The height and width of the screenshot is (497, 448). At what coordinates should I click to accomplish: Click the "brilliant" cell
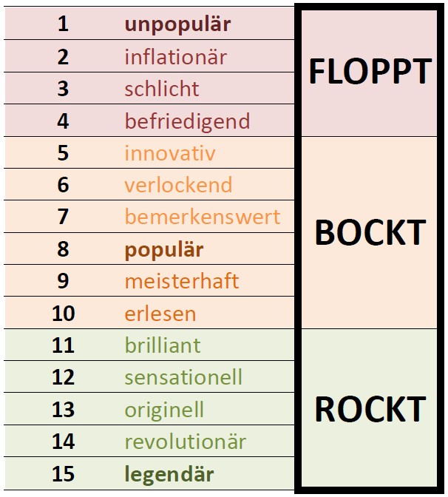163,345
